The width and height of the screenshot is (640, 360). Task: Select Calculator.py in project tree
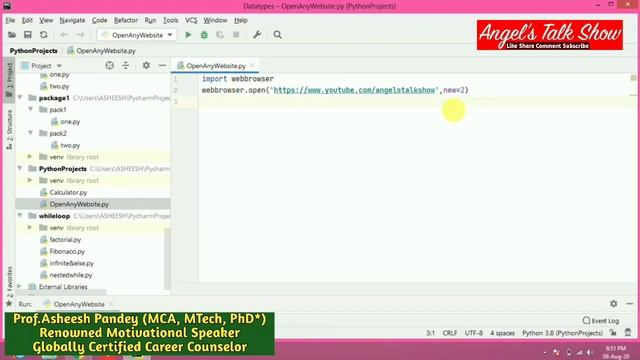point(68,192)
